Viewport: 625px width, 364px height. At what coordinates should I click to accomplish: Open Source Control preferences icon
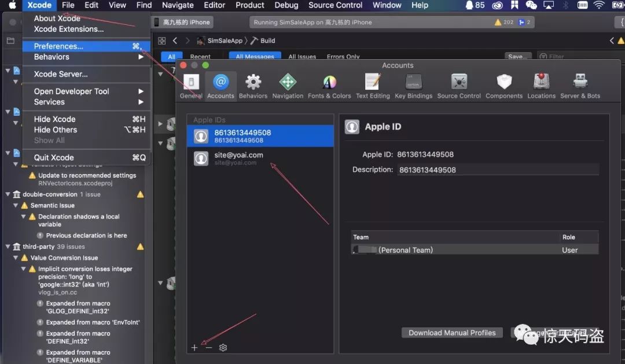(459, 82)
